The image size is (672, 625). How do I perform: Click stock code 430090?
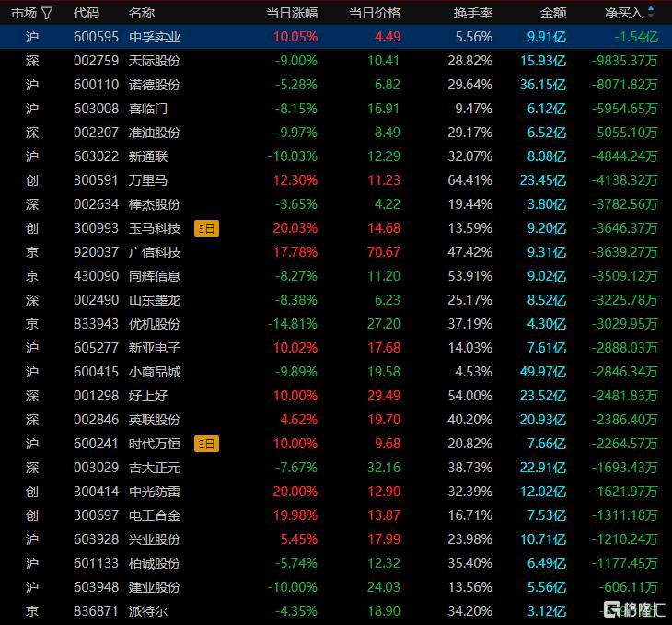click(96, 276)
